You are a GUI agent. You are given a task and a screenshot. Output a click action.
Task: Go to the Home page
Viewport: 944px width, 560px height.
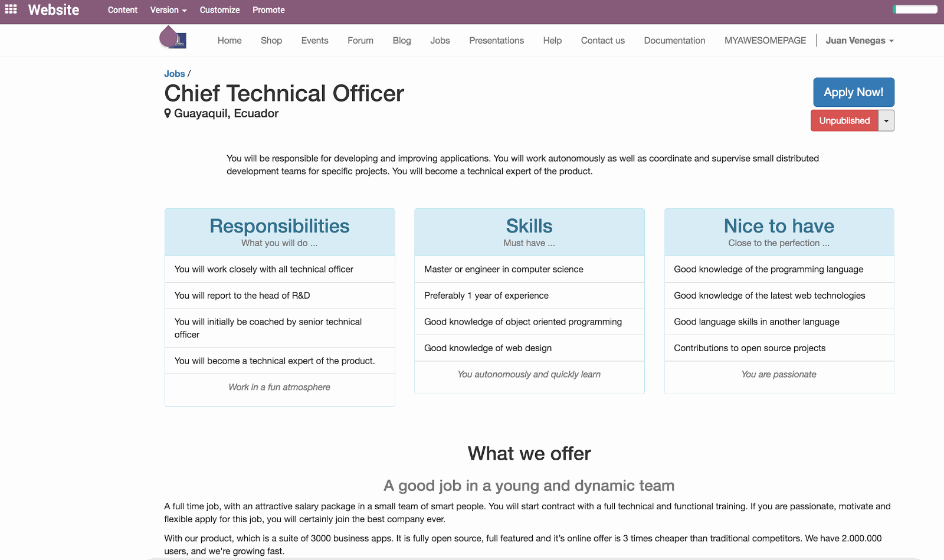tap(230, 41)
